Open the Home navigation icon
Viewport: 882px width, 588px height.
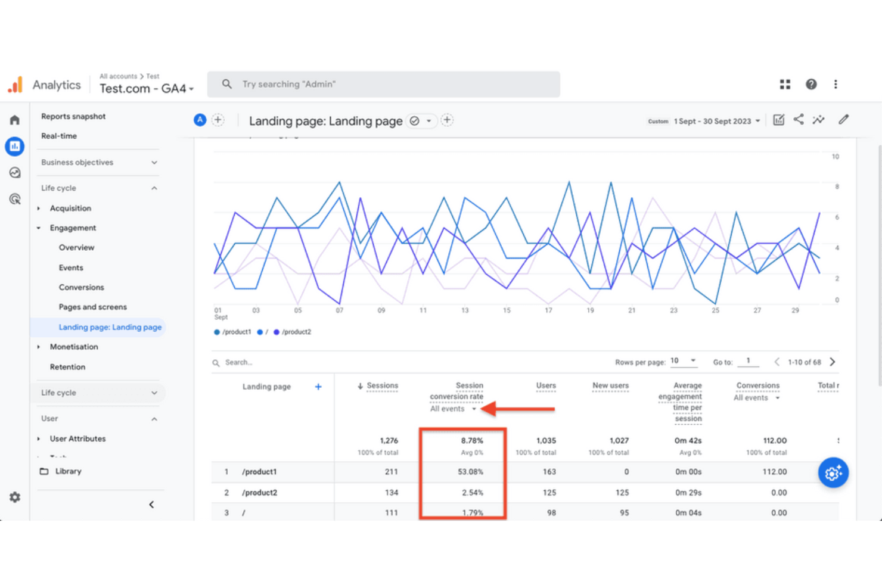14,120
